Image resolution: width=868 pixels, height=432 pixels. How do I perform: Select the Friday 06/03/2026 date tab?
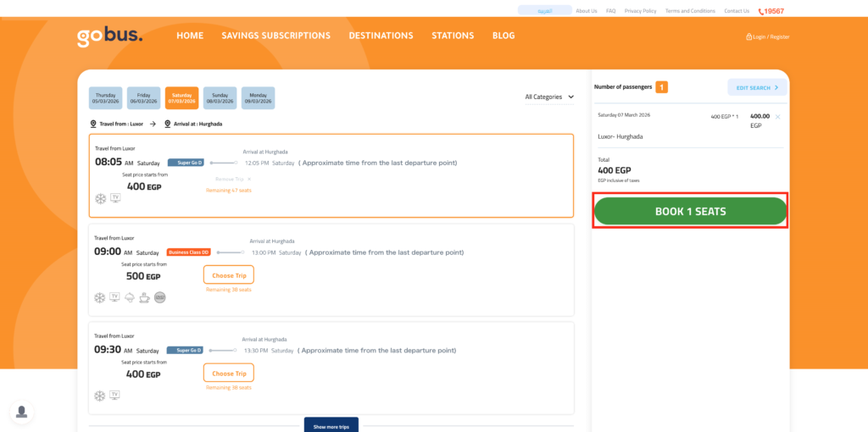(143, 98)
